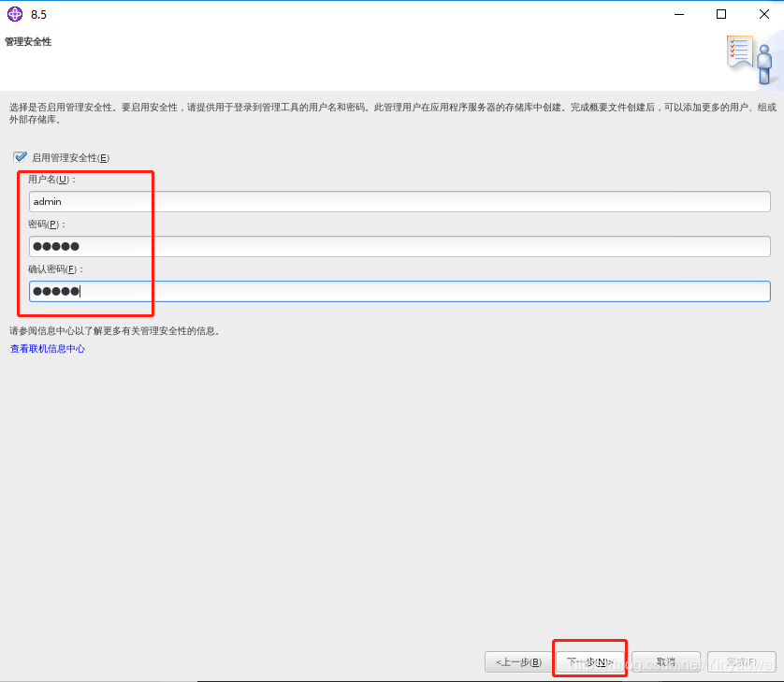The width and height of the screenshot is (784, 682).
Task: Go back with the 上一步 button
Action: (x=518, y=662)
